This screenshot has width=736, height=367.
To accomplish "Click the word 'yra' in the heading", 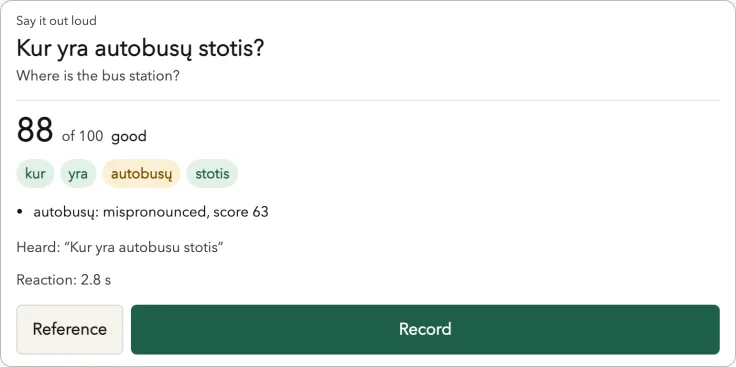I will [72, 50].
